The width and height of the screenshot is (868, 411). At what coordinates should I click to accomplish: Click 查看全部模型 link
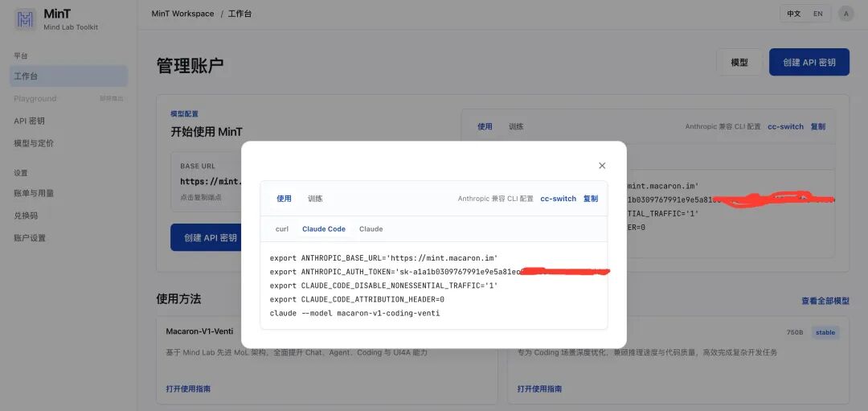coord(825,301)
